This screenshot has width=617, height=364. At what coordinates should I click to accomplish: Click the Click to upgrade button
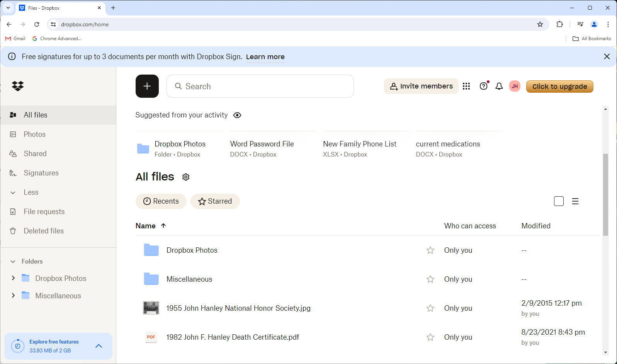tap(559, 87)
